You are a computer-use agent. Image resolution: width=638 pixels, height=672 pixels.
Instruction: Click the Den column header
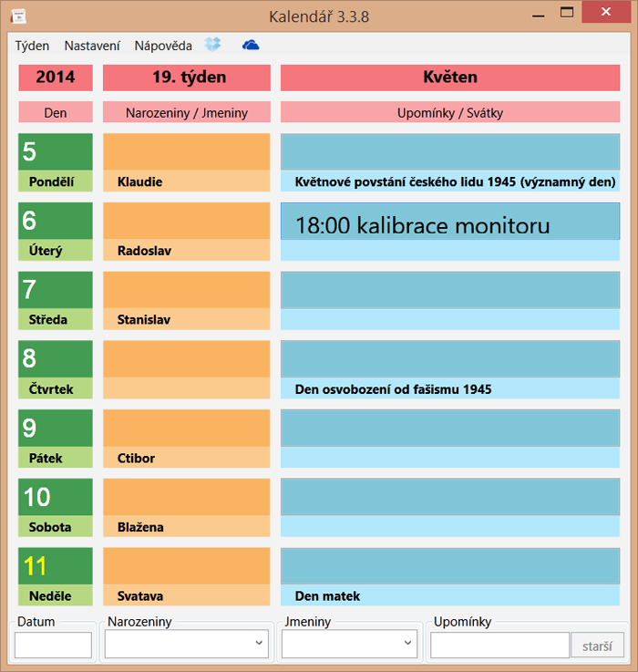coord(56,112)
